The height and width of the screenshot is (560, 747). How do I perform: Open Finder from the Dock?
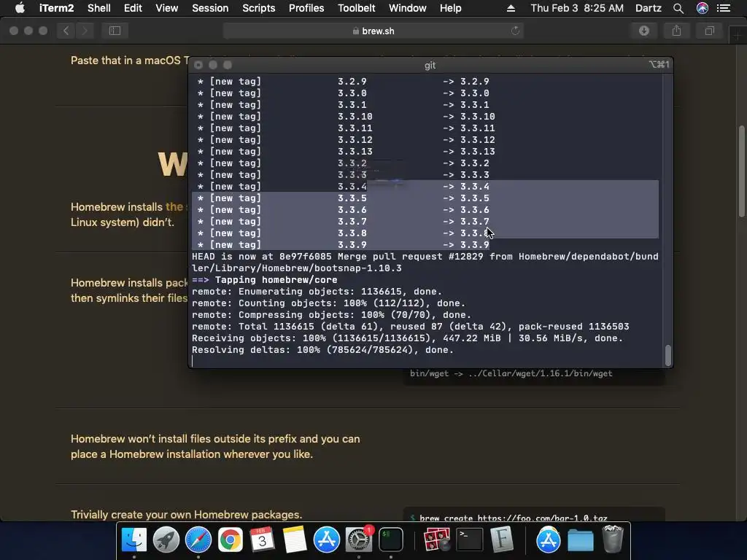click(x=134, y=540)
